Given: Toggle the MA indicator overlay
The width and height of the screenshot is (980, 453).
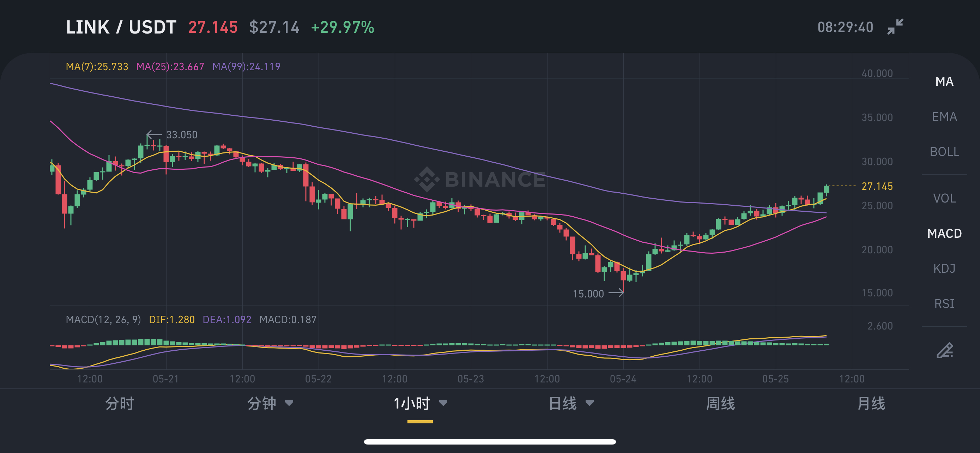Looking at the screenshot, I should (x=944, y=81).
